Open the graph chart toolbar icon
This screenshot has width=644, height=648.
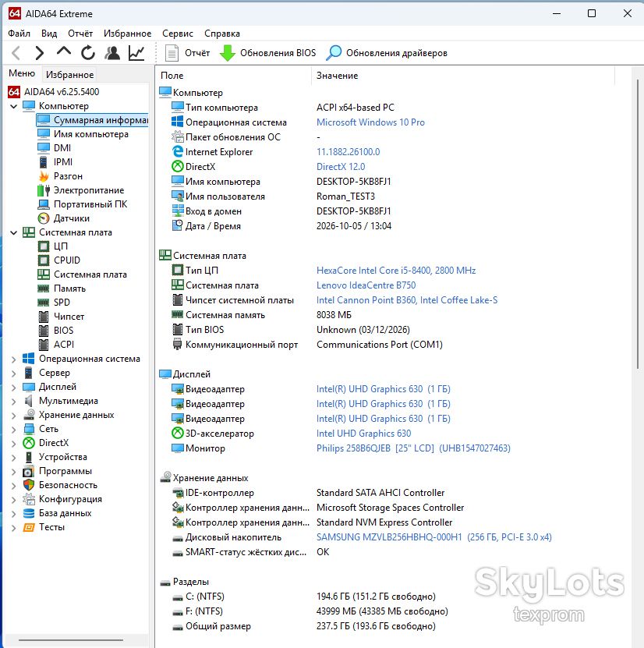(x=136, y=53)
